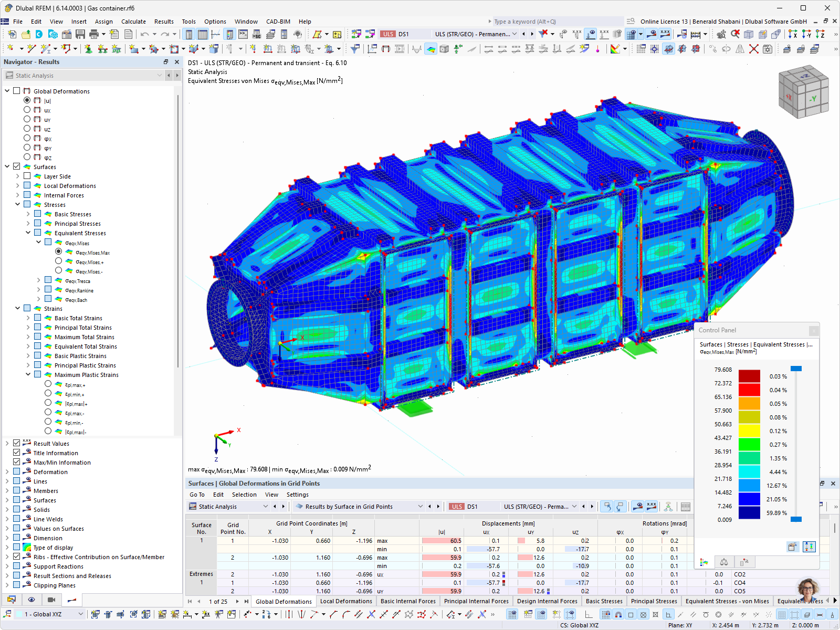This screenshot has height=630, width=840.
Task: Enable the Lines checkbox in the navigator
Action: coord(17,481)
